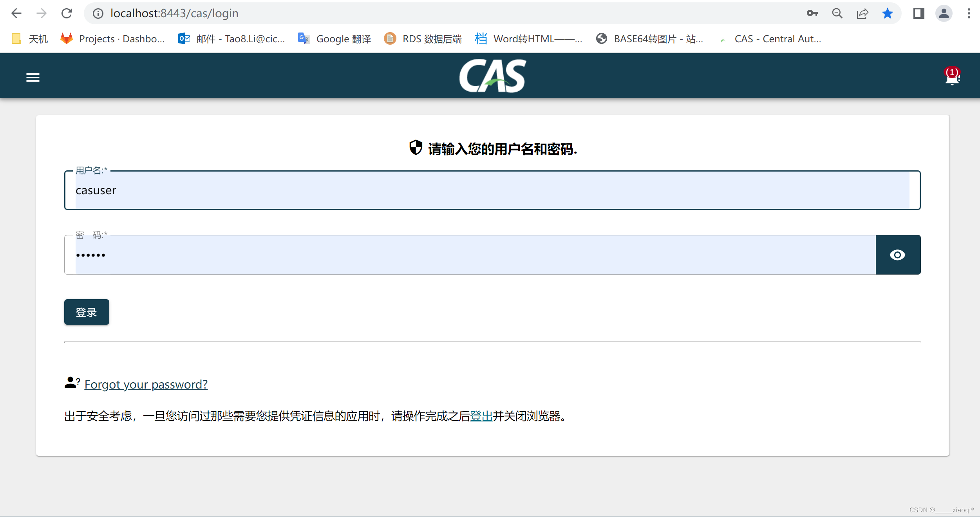Open the browser side panel
Viewport: 980px width, 517px height.
(919, 13)
